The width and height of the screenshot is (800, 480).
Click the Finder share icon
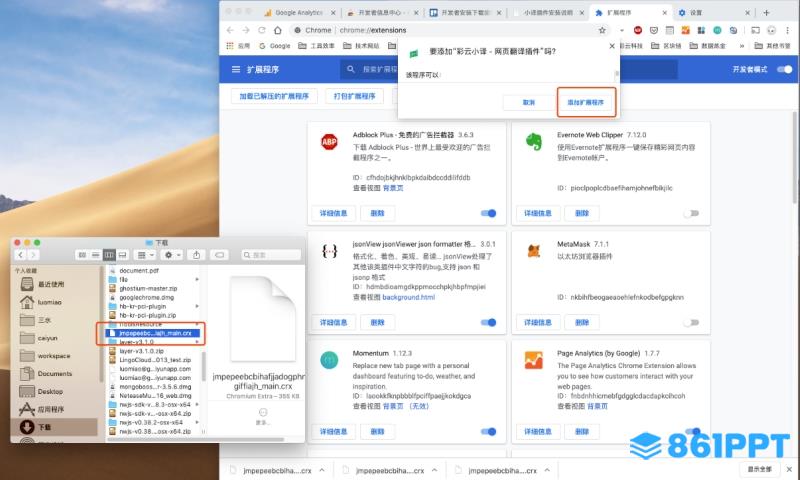pyautogui.click(x=196, y=255)
